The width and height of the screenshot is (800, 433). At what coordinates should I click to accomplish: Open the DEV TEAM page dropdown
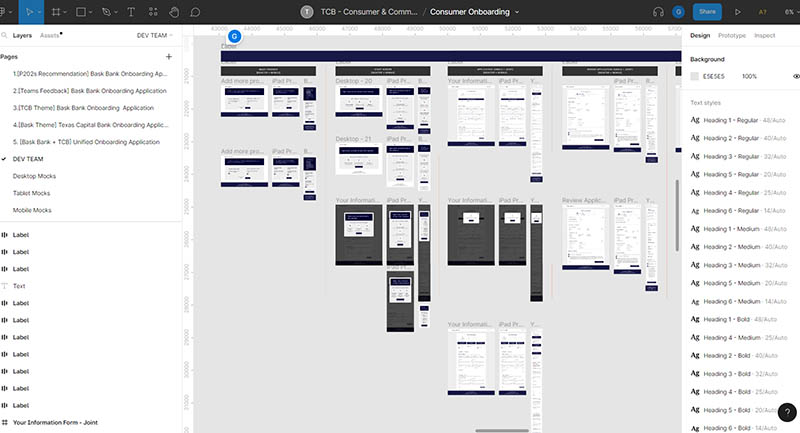pos(155,35)
